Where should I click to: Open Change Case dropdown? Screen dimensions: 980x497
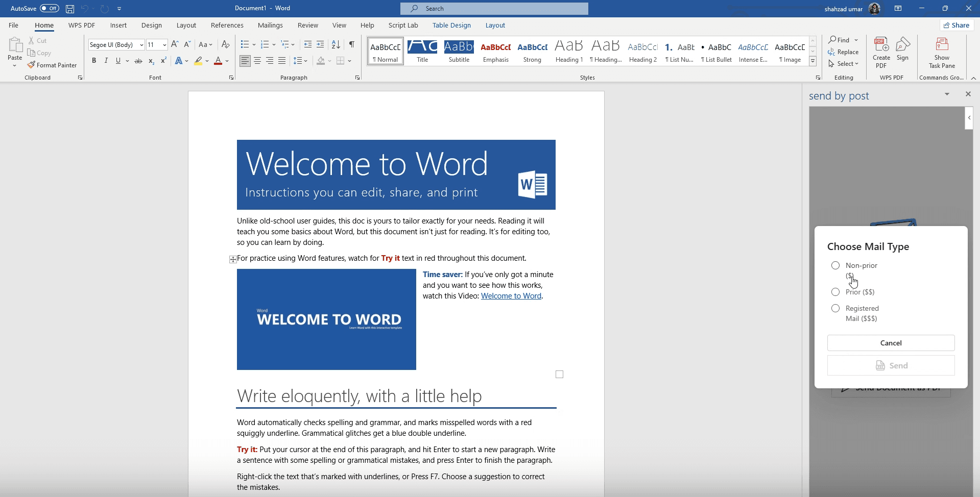pos(205,44)
